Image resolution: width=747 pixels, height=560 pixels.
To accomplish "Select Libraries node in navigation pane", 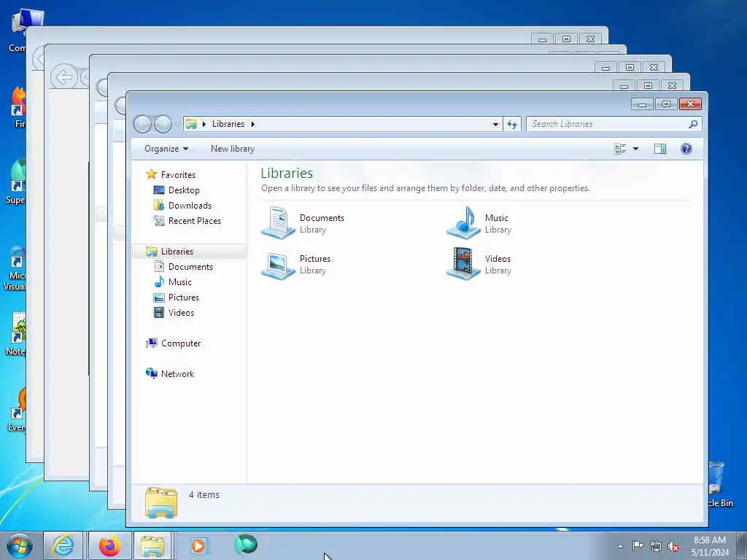I will [189, 252].
